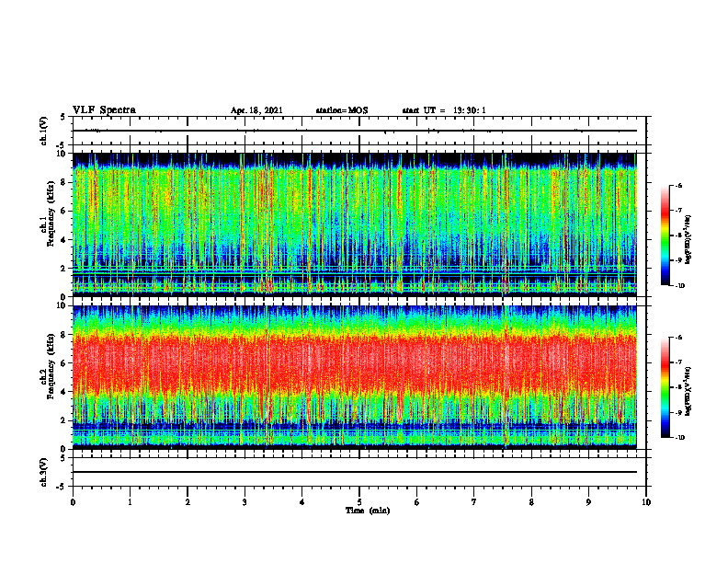Click the ch.2 frequency tick label "6"
The image size is (728, 563).
(63, 363)
